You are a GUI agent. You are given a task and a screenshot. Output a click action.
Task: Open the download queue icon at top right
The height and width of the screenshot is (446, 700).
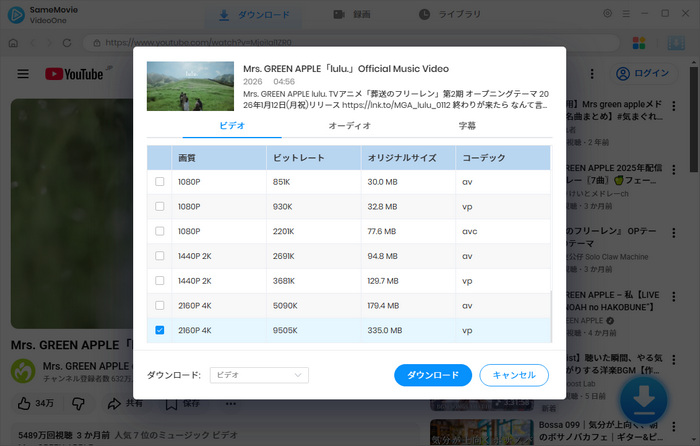coord(676,43)
